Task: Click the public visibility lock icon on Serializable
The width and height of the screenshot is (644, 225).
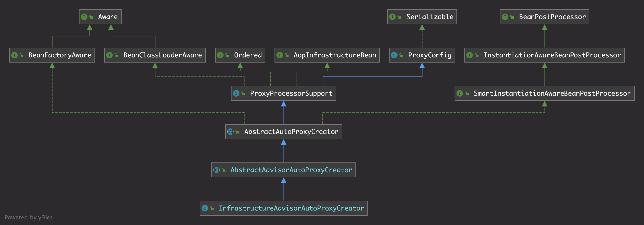Action: tap(399, 17)
